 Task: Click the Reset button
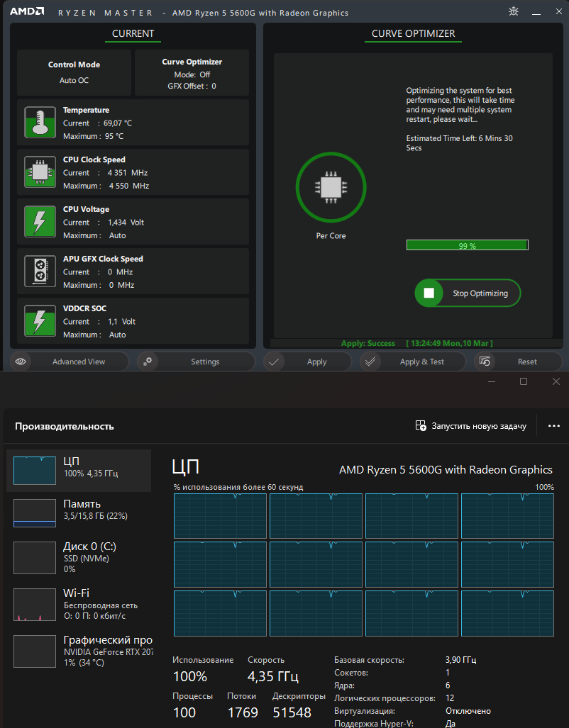pos(518,362)
